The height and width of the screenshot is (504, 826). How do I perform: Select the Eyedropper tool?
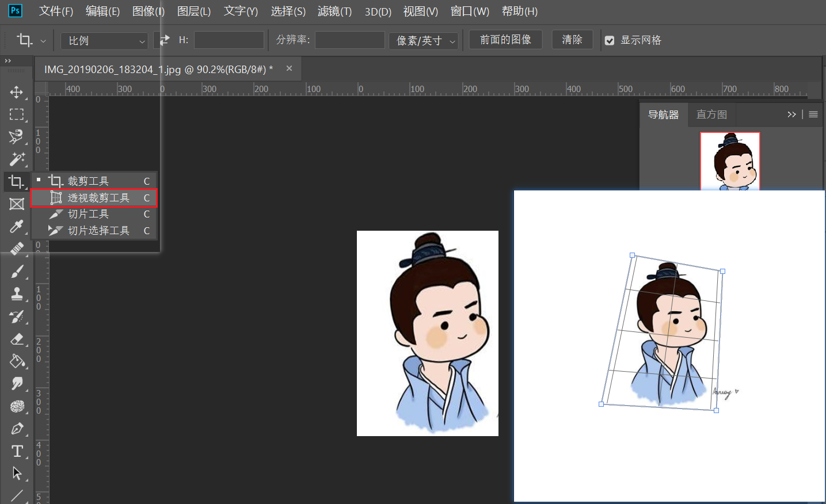pyautogui.click(x=17, y=226)
